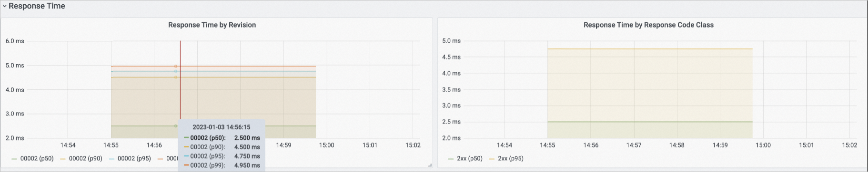Click p99 data point on red cursor line
Screen dimensions: 868x172
tap(176, 67)
